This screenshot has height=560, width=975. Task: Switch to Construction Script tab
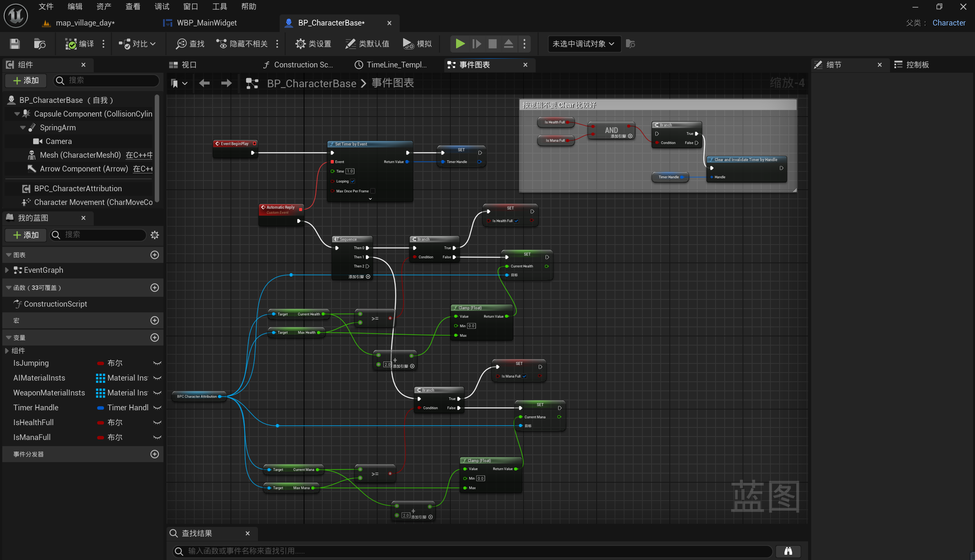[298, 65]
